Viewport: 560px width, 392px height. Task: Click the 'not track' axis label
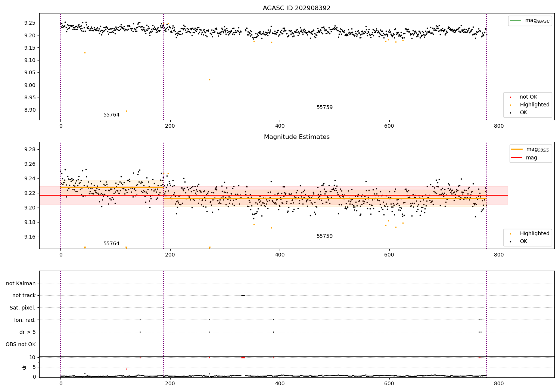(24, 296)
